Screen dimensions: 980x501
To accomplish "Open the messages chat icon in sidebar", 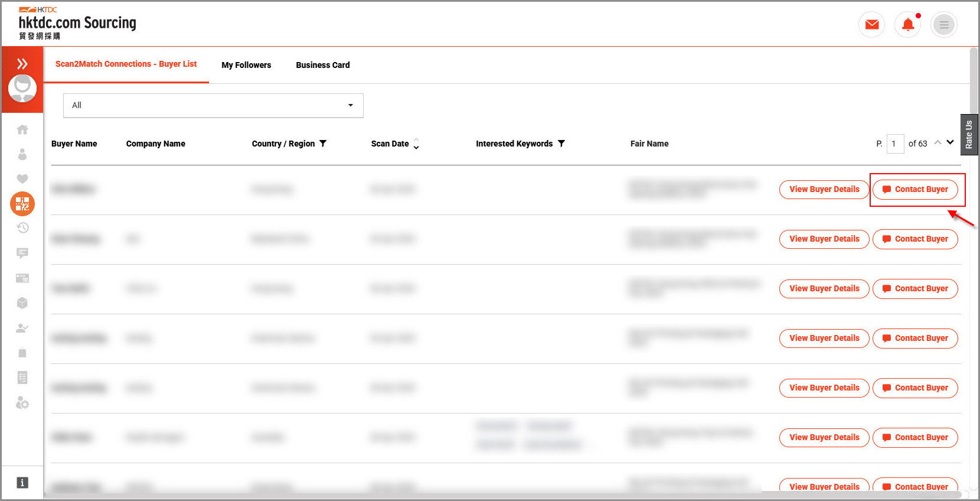I will pos(22,253).
